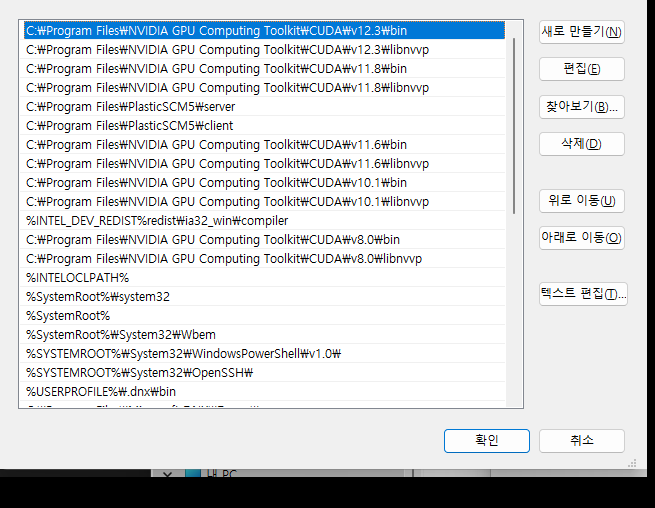Viewport: 655px width, 508px height.
Task: Select the %USERPROFILE%\.dnx\bin entry
Action: point(264,392)
